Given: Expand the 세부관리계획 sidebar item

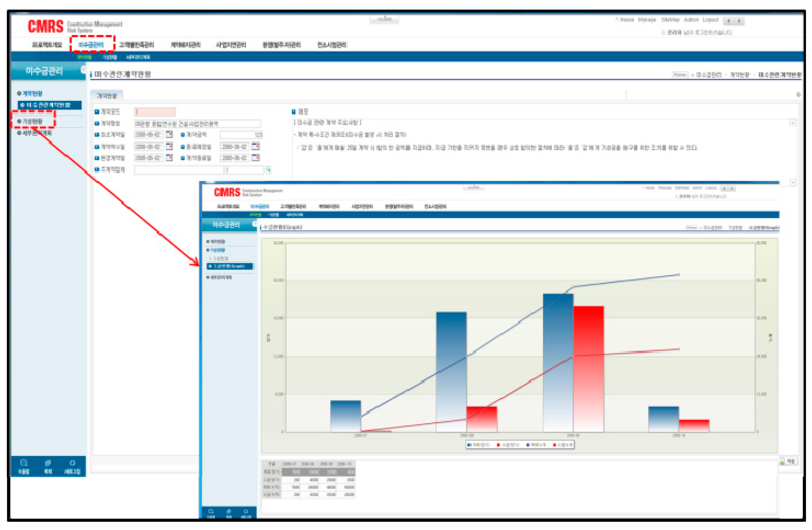Looking at the screenshot, I should coord(37,133).
